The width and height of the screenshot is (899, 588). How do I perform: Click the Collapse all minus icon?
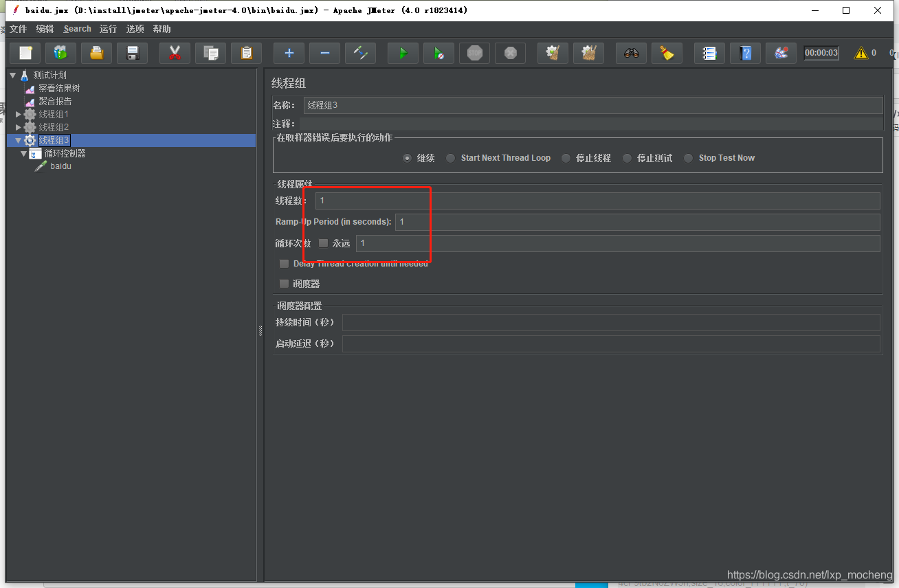(325, 53)
